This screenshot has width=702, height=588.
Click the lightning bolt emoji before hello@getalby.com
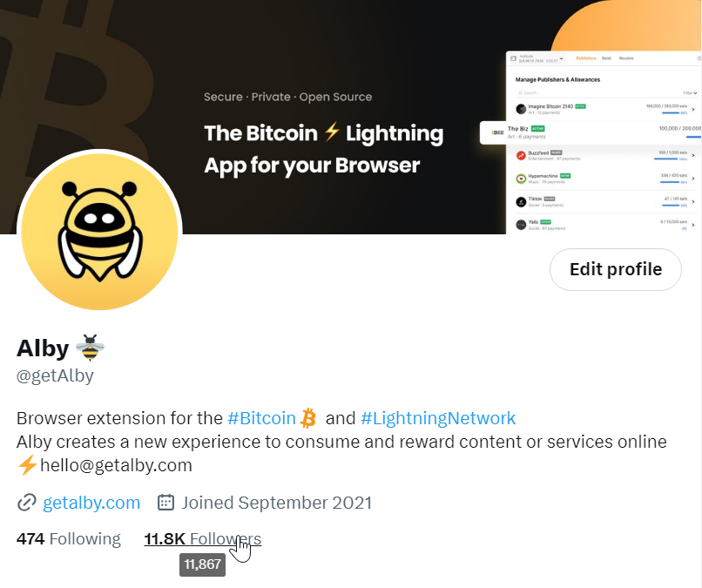point(27,465)
